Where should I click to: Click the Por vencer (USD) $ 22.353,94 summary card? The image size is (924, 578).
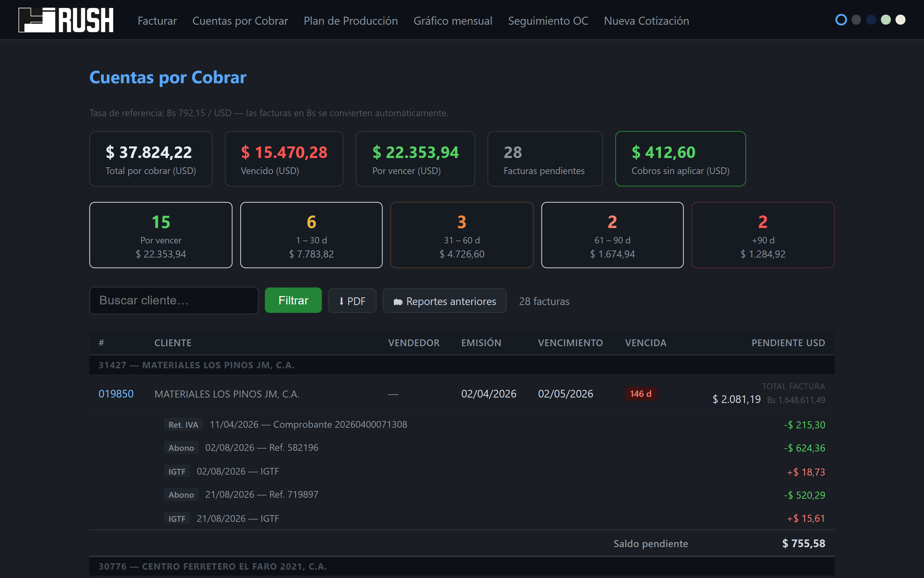click(415, 159)
